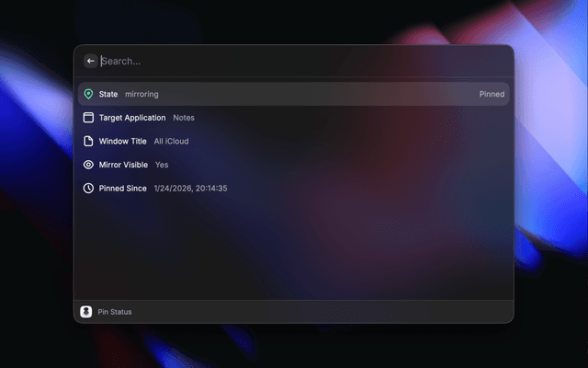Image resolution: width=588 pixels, height=368 pixels.
Task: Select the Target Application label
Action: (x=132, y=118)
